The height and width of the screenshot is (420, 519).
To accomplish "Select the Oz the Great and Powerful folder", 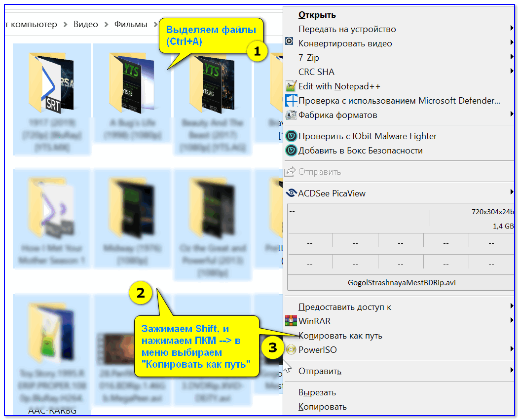I will click(x=213, y=225).
